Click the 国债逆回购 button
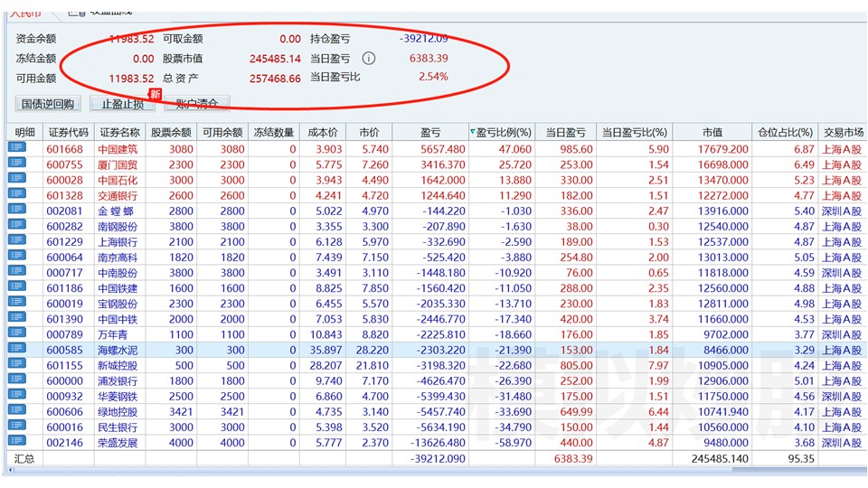 tap(48, 103)
